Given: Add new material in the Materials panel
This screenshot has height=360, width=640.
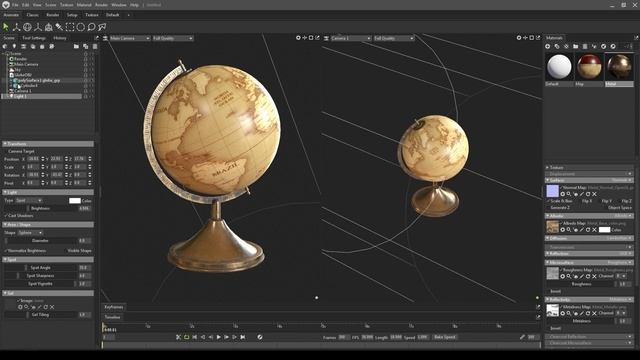Looking at the screenshot, I should [548, 47].
